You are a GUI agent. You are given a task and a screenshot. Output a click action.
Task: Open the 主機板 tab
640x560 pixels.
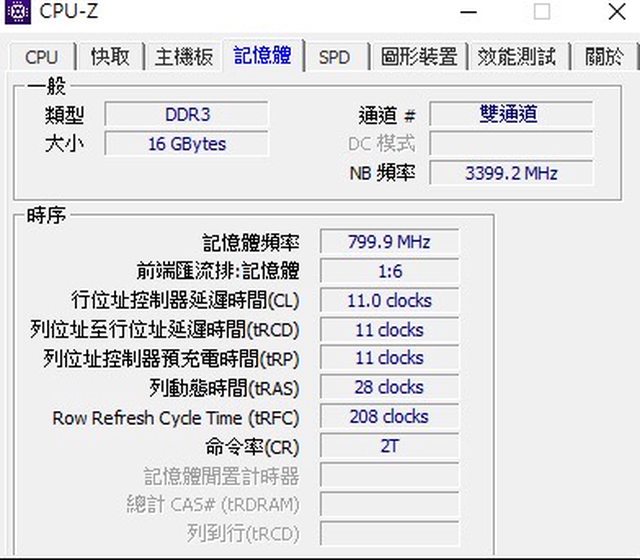pyautogui.click(x=184, y=57)
